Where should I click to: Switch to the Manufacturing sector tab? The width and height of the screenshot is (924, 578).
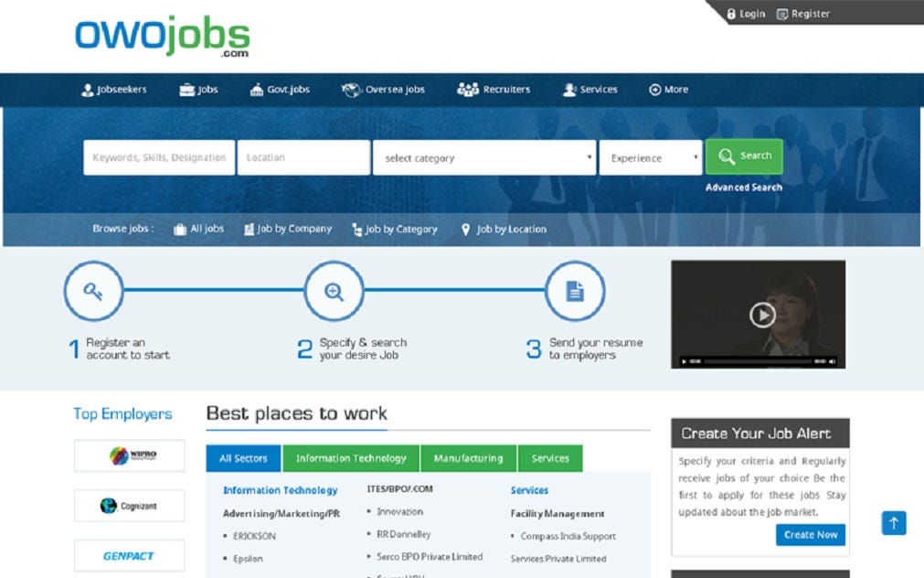tap(468, 457)
